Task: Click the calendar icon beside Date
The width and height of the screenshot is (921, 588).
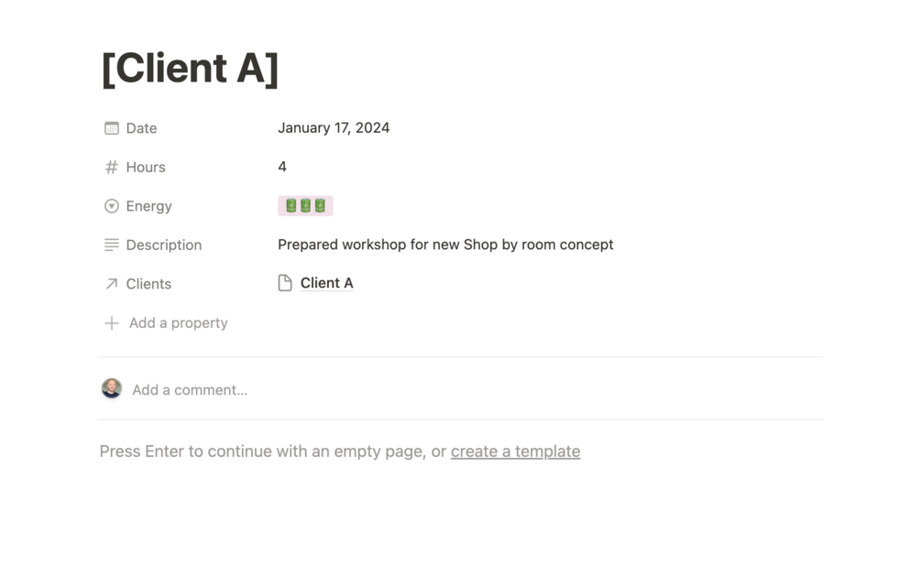Action: (x=112, y=128)
